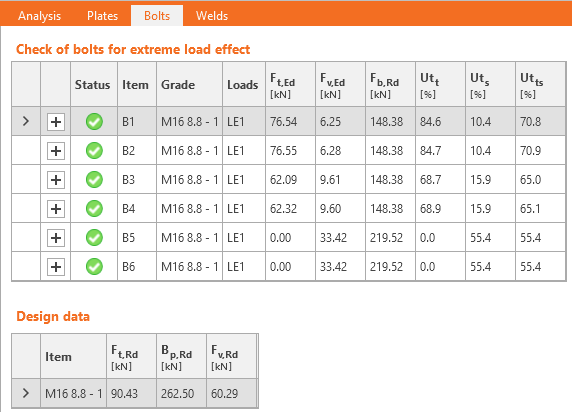Click green check status icon for B3
The image size is (572, 412).
point(94,180)
